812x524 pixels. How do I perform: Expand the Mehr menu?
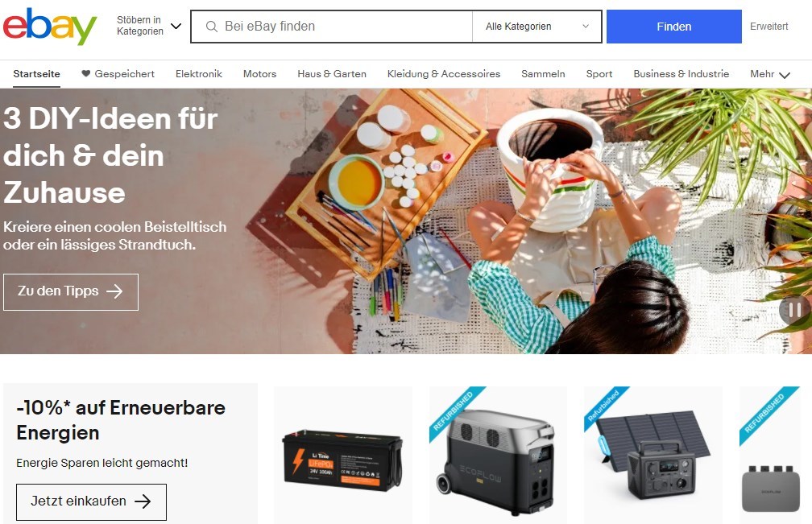[770, 74]
